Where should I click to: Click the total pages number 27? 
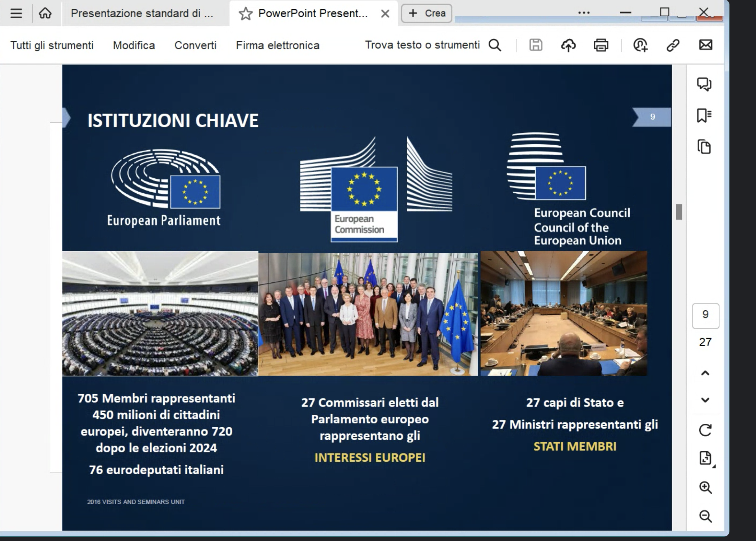point(705,342)
